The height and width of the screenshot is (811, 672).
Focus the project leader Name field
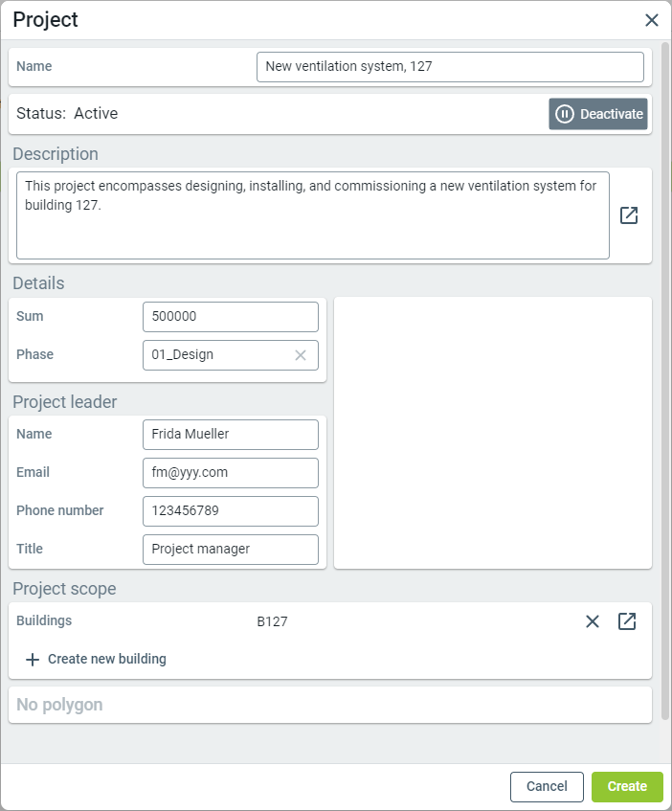[x=230, y=435]
